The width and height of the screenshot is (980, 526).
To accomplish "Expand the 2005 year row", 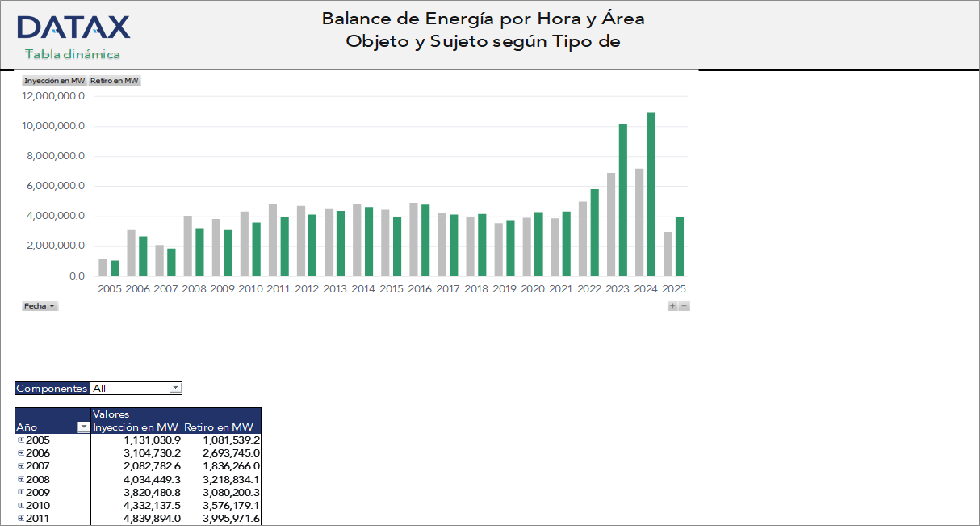I will tap(20, 440).
